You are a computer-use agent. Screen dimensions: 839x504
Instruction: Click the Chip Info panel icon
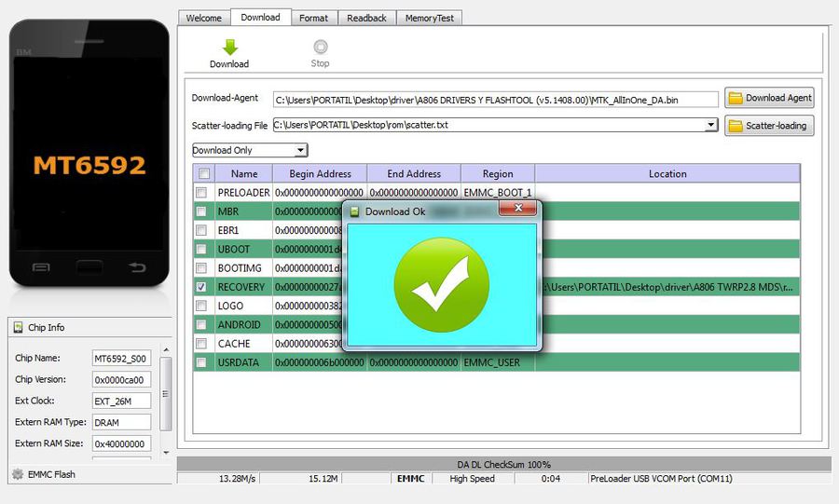(19, 327)
